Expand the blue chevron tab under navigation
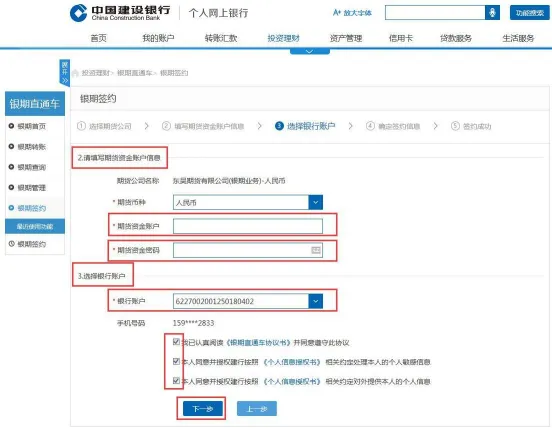The width and height of the screenshot is (552, 428). click(x=310, y=51)
